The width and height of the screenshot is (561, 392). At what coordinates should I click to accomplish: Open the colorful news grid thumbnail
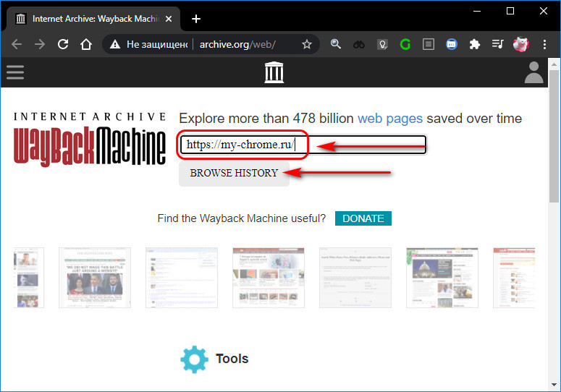269,278
